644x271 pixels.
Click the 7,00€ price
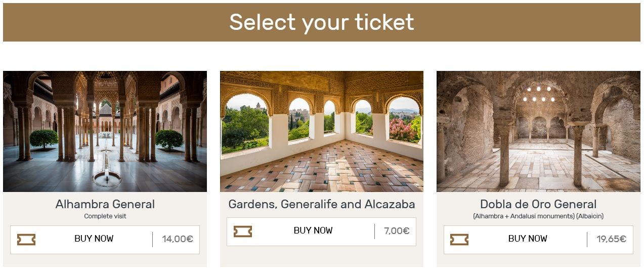point(397,231)
